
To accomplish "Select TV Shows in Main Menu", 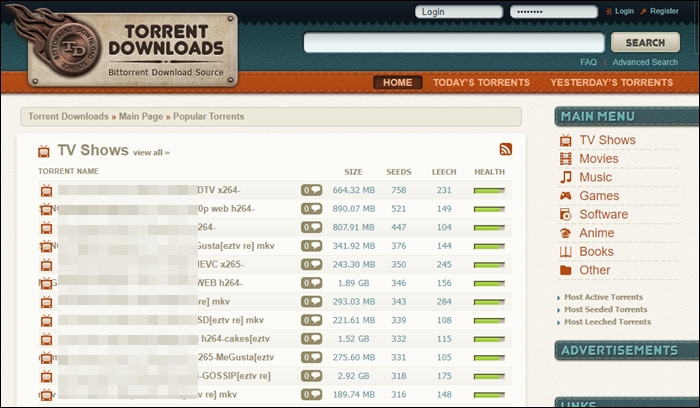I will (607, 140).
